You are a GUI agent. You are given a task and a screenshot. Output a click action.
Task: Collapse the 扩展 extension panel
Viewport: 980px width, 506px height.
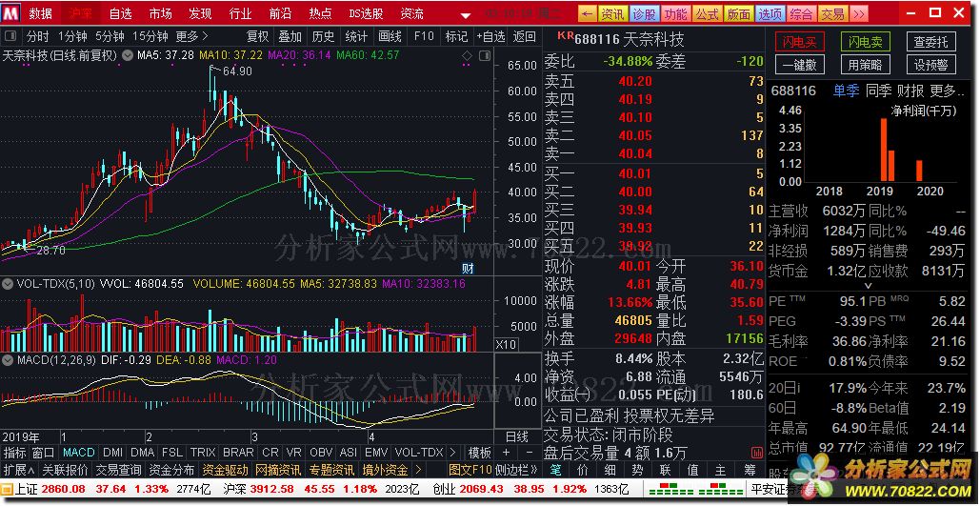click(x=19, y=469)
